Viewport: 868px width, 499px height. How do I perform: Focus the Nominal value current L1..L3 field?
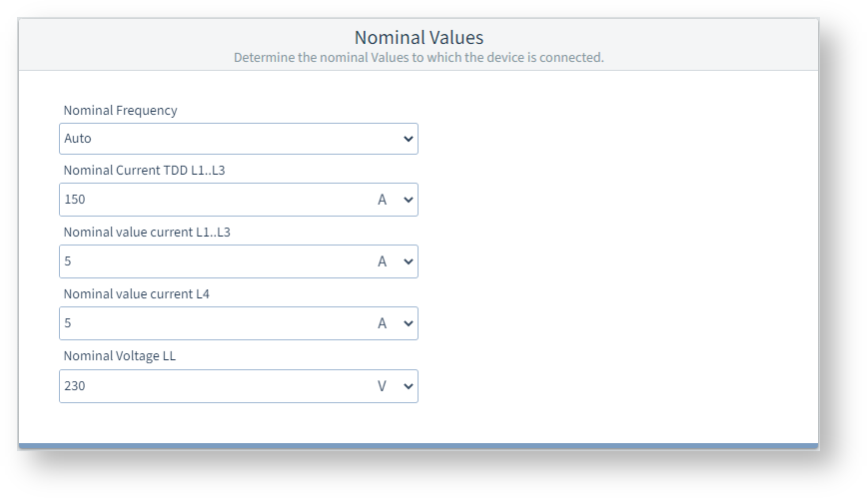[x=210, y=261]
